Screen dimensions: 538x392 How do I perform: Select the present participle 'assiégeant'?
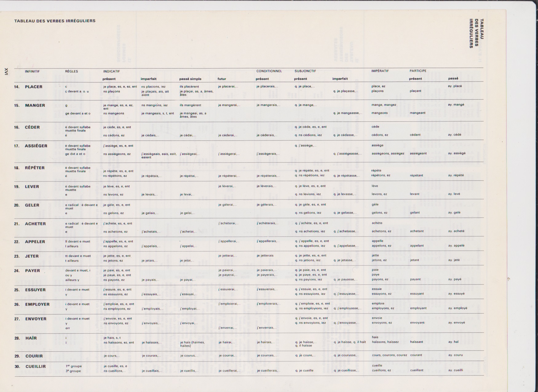pyautogui.click(x=418, y=153)
